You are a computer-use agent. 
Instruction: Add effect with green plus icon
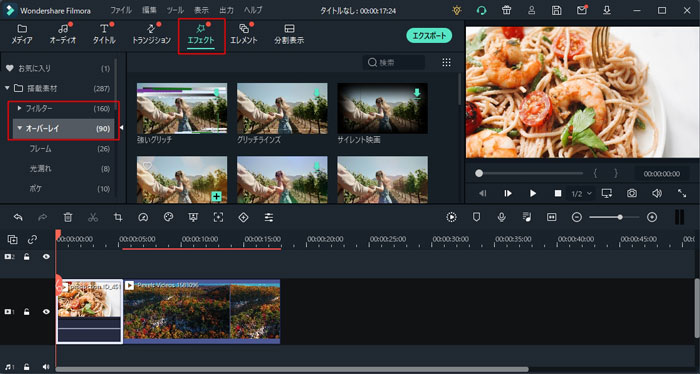[x=217, y=196]
